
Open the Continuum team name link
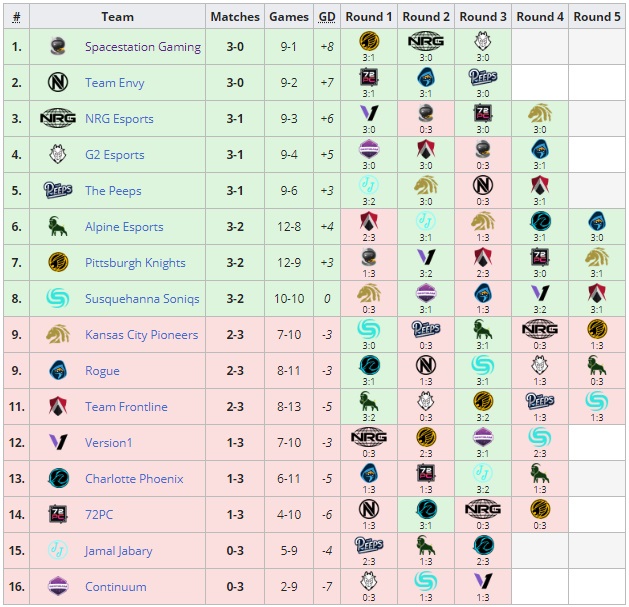[115, 587]
